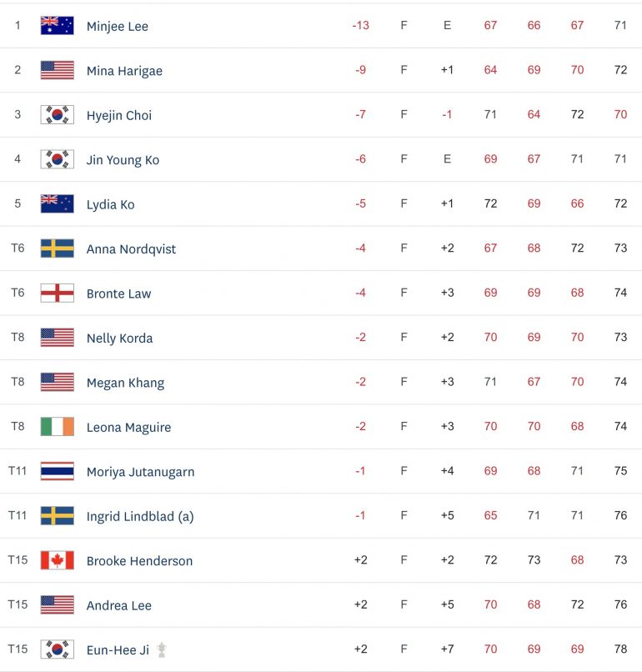This screenshot has height=672, width=642.
Task: Click the Canada flag beside Brooke Henderson
Action: tap(57, 560)
